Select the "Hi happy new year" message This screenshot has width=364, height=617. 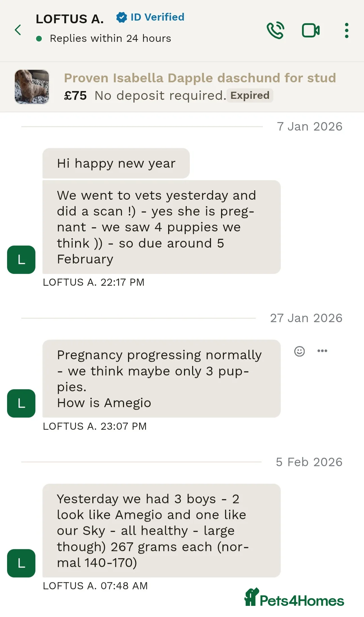coord(116,163)
